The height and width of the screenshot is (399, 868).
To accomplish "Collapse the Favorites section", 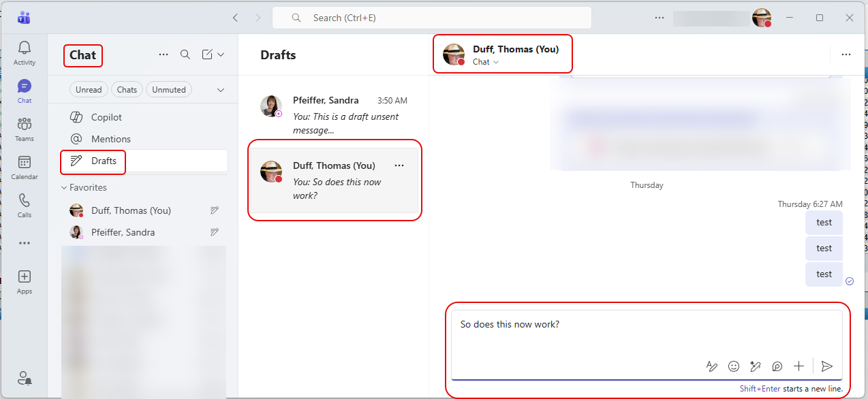I will pyautogui.click(x=65, y=187).
